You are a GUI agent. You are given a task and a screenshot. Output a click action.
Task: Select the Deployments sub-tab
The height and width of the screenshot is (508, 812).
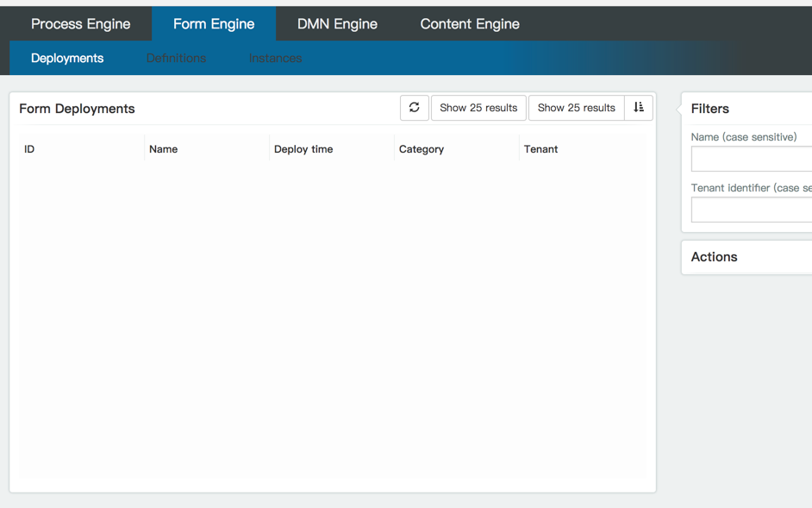67,58
